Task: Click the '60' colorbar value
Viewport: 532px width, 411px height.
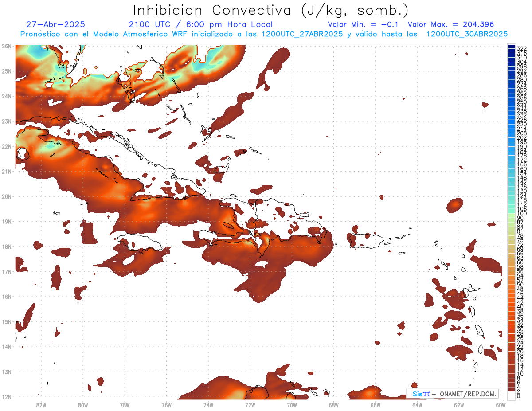Action: pos(520,262)
